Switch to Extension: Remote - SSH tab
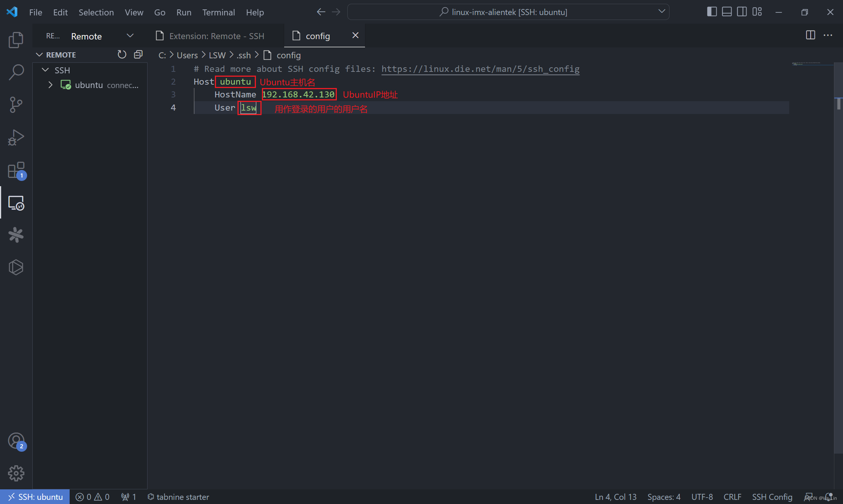The height and width of the screenshot is (504, 843). tap(216, 36)
